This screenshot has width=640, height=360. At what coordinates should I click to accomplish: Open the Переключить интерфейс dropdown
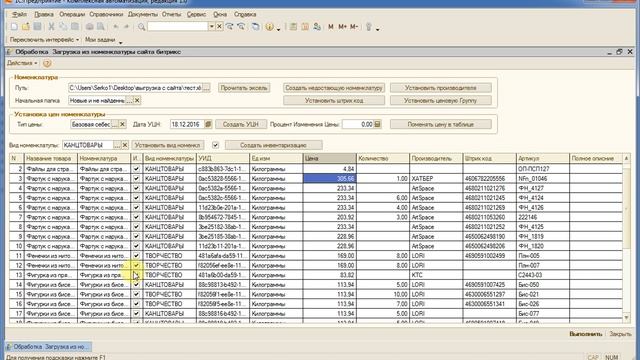44,40
